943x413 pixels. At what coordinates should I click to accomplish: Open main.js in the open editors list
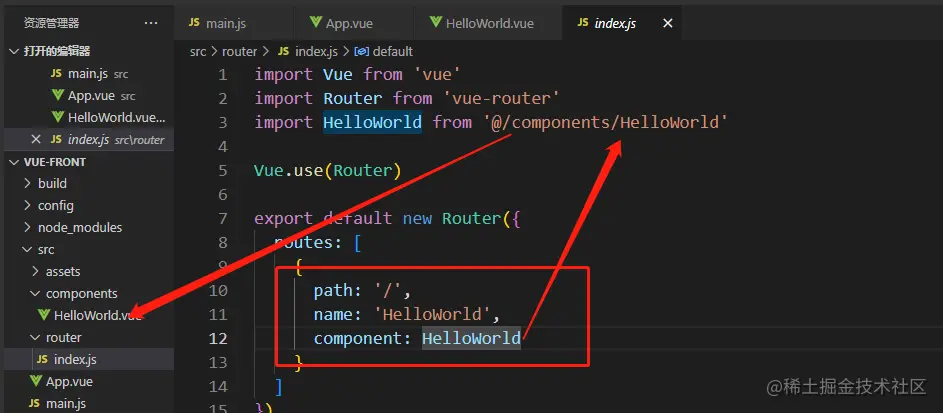click(x=89, y=74)
